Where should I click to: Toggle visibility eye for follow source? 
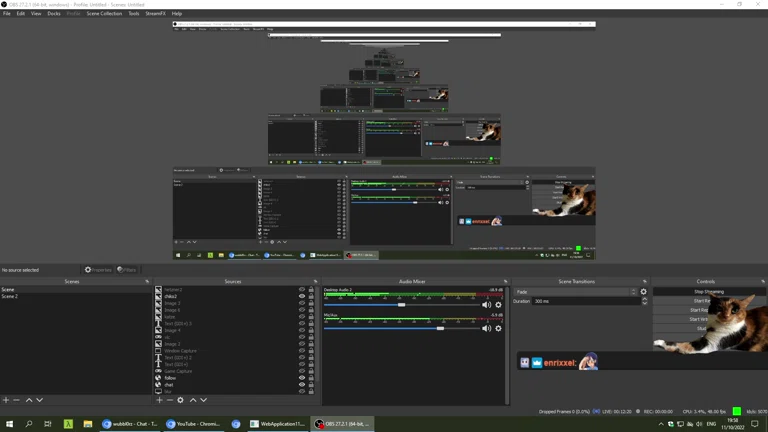pyautogui.click(x=302, y=378)
